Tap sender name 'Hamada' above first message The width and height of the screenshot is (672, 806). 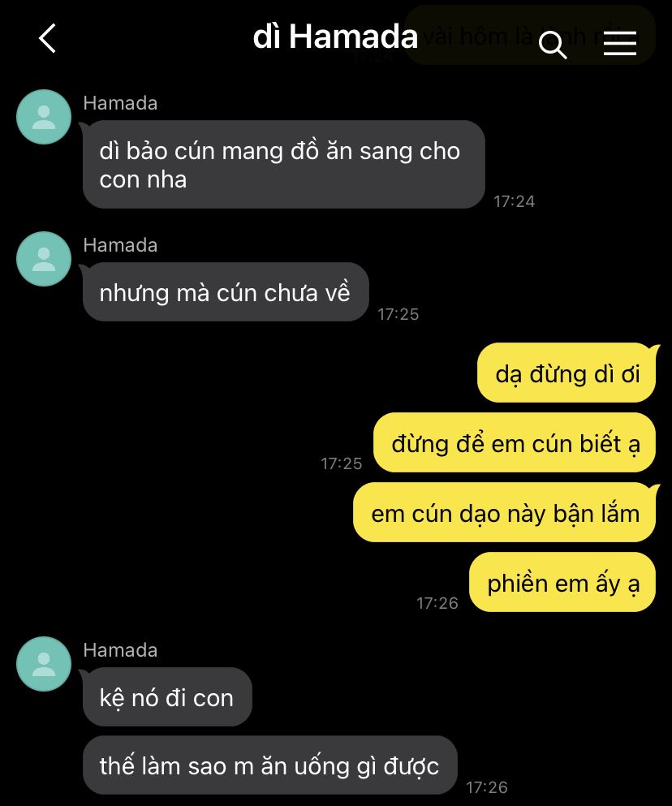(120, 103)
